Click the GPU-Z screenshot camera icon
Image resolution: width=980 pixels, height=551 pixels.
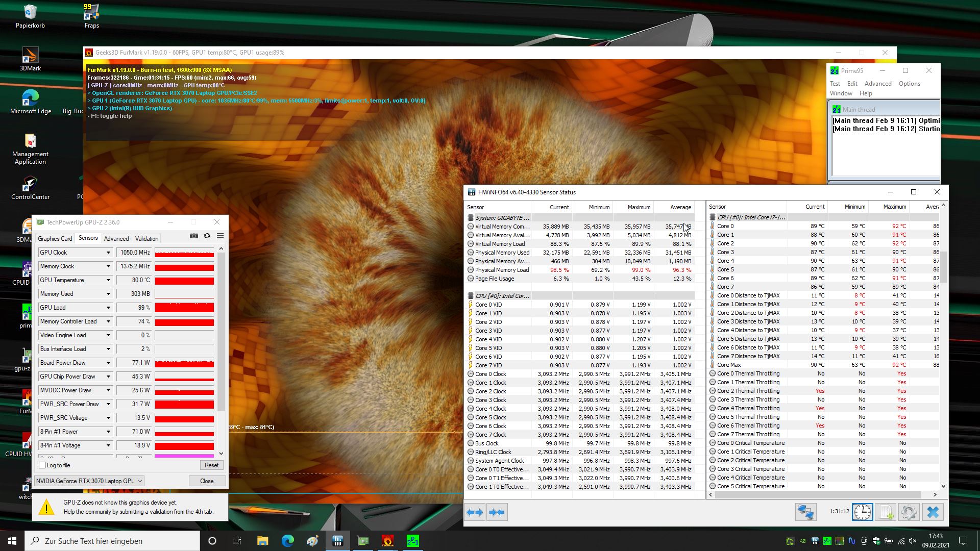193,236
